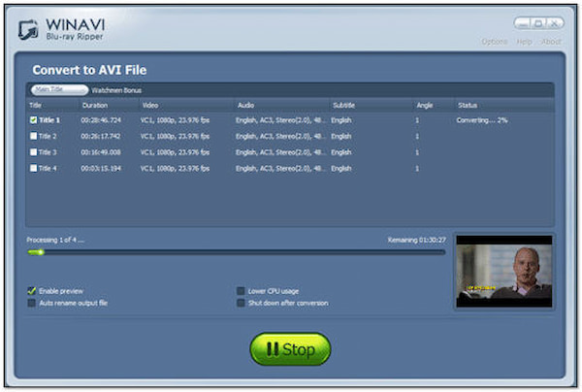Click the WinAVI Blu-ray Ripper logo icon
The width and height of the screenshot is (582, 392).
pyautogui.click(x=28, y=29)
